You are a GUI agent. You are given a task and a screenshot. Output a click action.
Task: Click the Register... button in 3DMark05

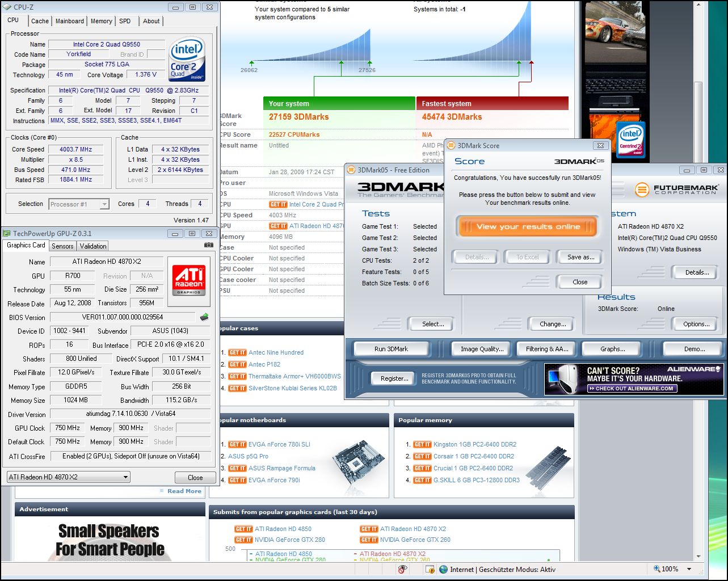[394, 378]
